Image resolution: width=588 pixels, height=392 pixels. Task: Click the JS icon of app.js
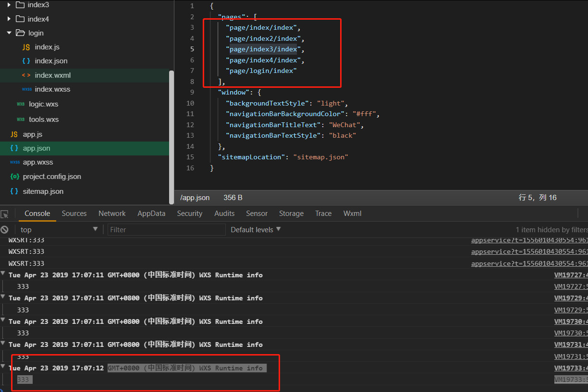click(x=14, y=134)
